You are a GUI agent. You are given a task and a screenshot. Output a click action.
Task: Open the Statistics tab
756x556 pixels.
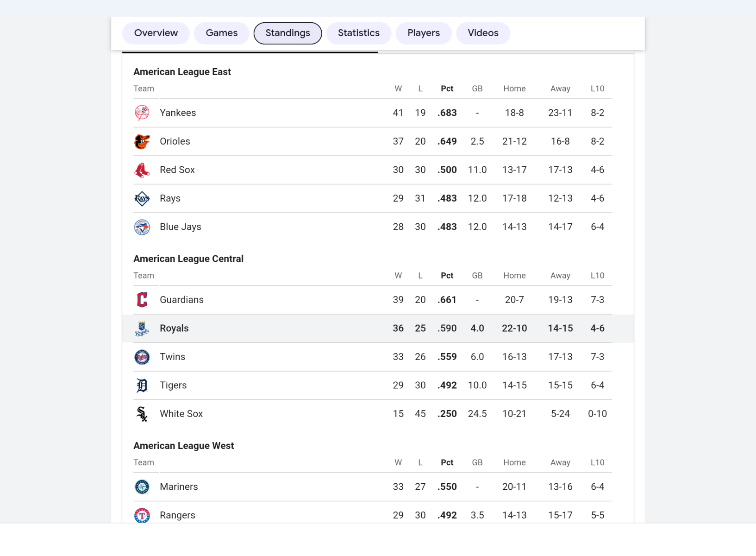(359, 33)
